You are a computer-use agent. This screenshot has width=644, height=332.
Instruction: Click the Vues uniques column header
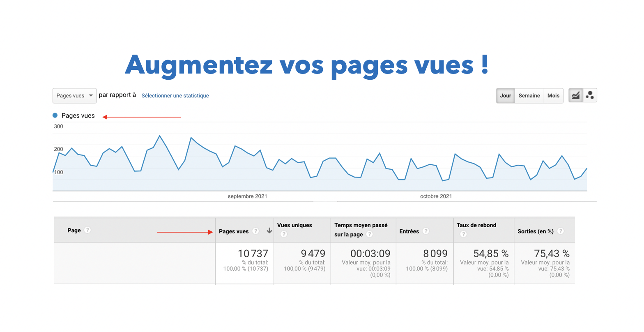pos(294,225)
